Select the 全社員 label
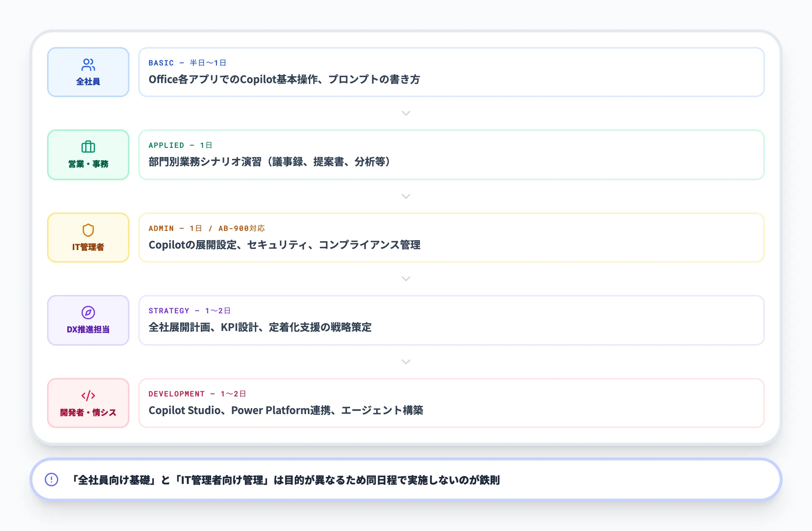Viewport: 812px width, 531px height. click(88, 82)
